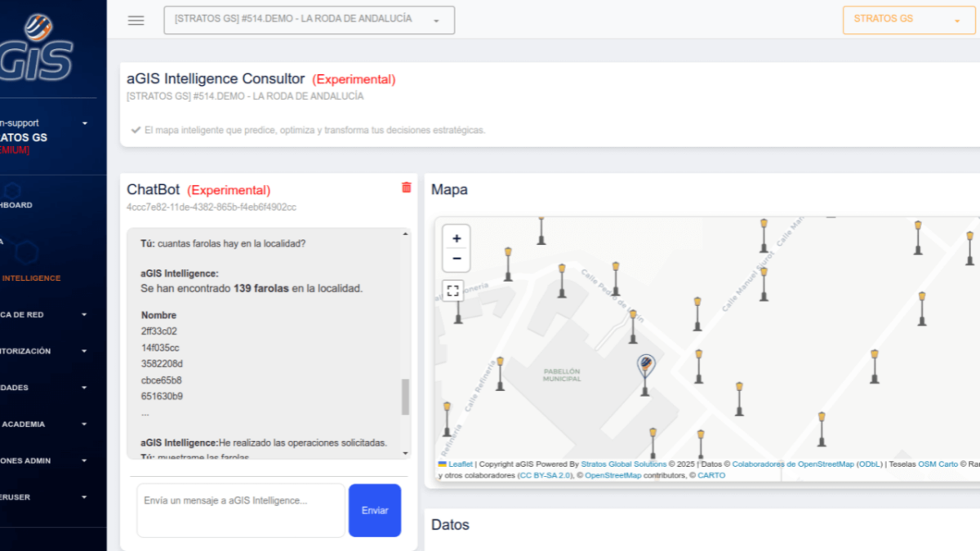Screen dimensions: 980x551
Task: Click the streetlamp marker with the blue pin
Action: tap(645, 375)
